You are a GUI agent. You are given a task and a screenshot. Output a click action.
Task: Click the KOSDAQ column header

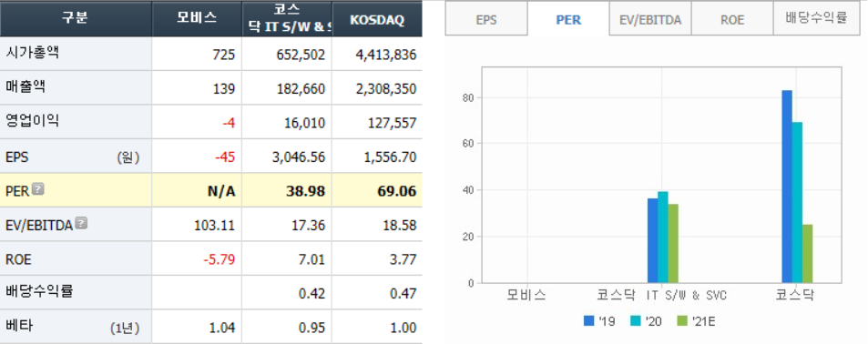click(377, 18)
